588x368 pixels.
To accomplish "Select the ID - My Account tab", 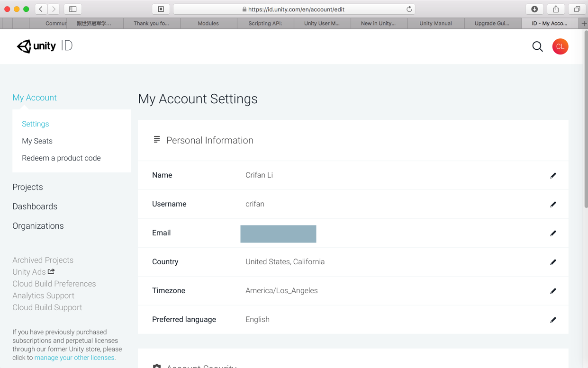I will pos(550,23).
